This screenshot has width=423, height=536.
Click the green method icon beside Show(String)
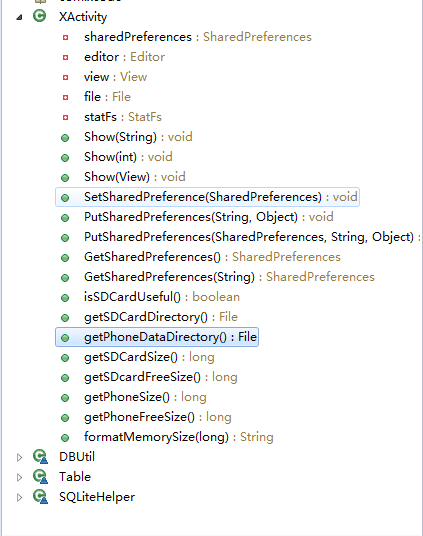tap(65, 138)
